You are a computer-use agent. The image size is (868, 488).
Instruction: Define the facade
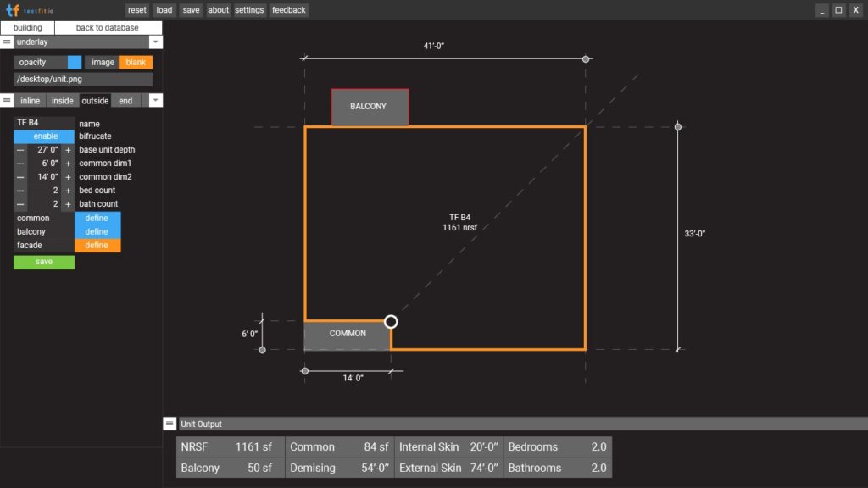[97, 245]
